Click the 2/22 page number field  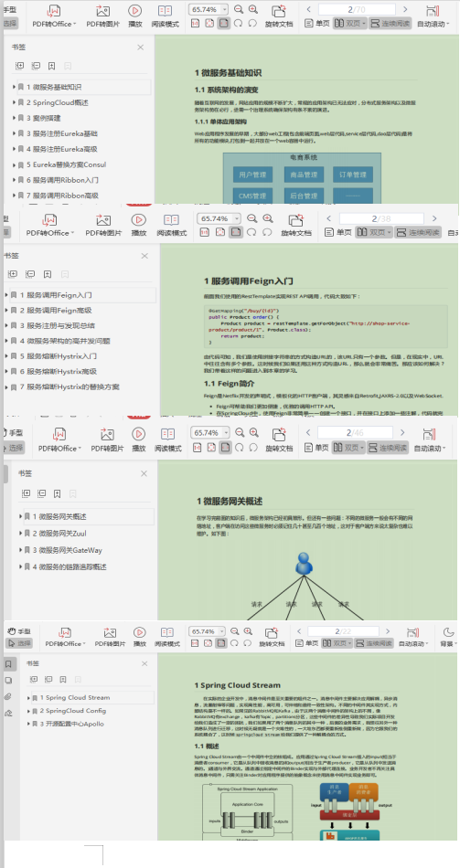coord(343,631)
